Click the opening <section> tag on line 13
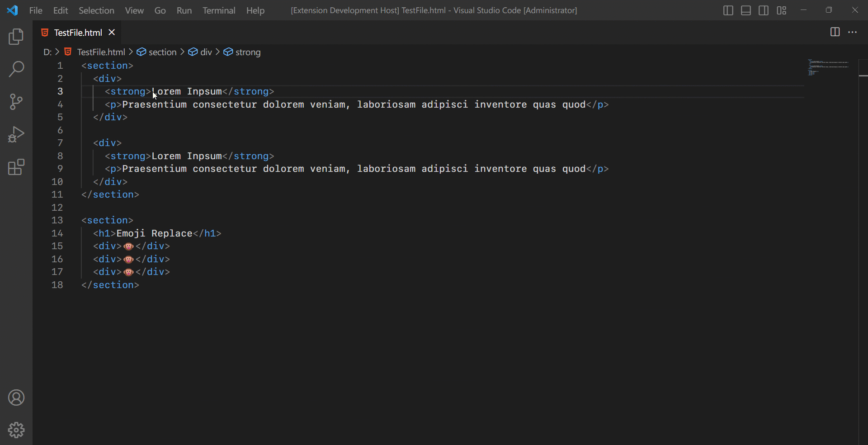Screen dimensions: 868x445 tap(107, 220)
